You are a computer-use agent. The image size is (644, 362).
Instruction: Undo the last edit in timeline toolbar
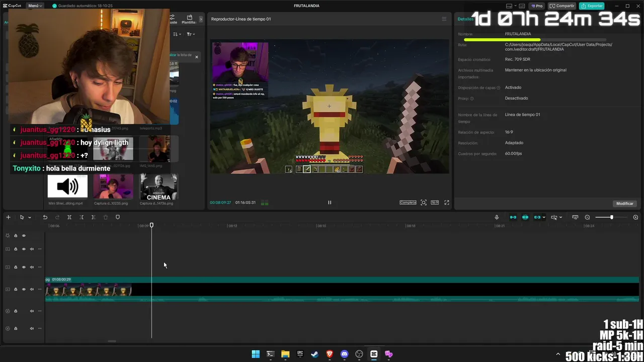pos(45,217)
